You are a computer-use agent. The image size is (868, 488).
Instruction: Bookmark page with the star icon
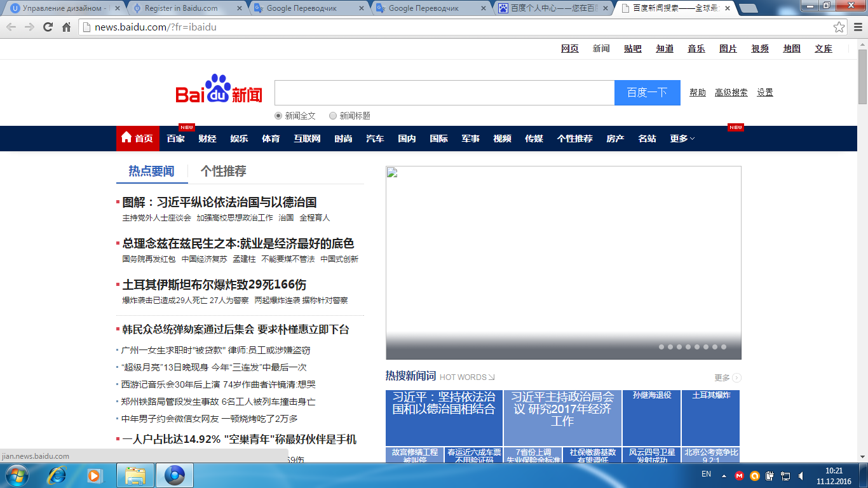tap(839, 27)
